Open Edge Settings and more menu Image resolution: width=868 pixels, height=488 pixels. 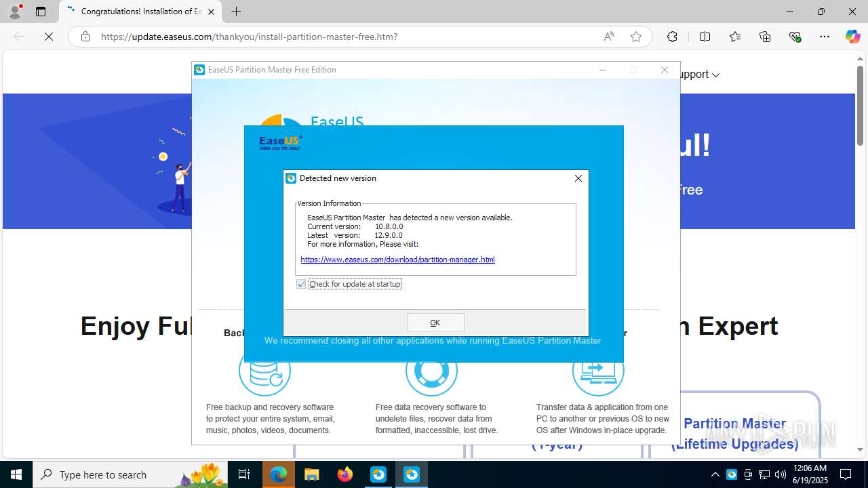click(825, 37)
